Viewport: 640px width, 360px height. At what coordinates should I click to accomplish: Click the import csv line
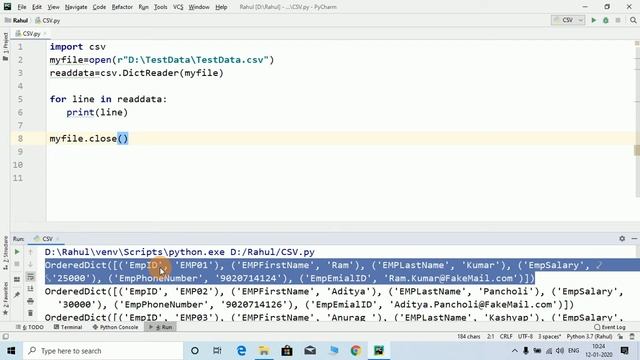(78, 47)
